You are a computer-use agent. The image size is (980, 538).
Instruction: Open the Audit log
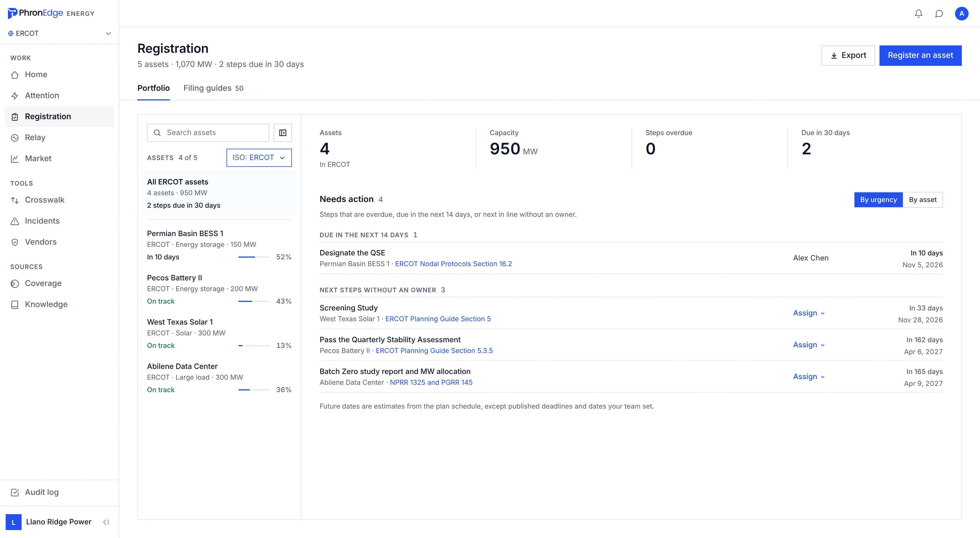[59, 492]
